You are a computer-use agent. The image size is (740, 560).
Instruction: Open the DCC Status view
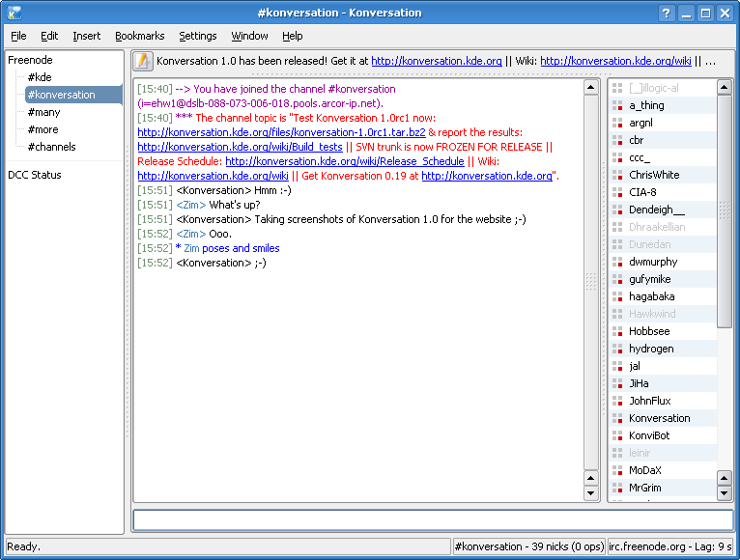coord(35,175)
